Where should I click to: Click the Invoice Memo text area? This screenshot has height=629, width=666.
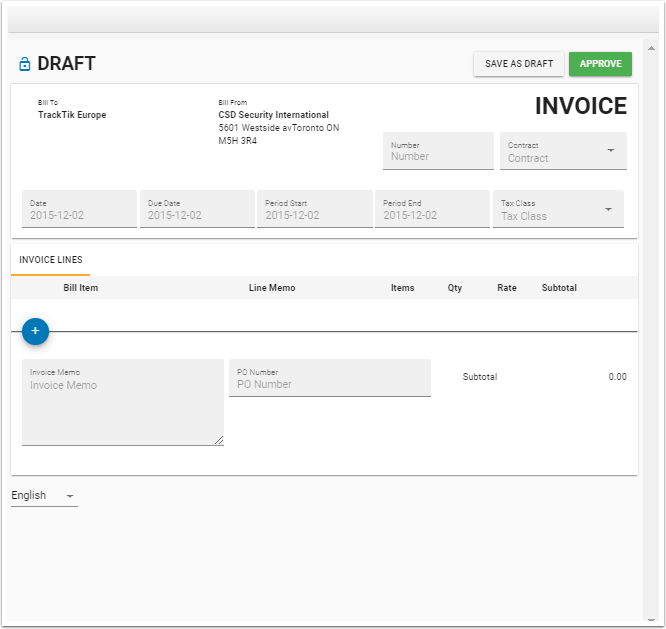(123, 402)
